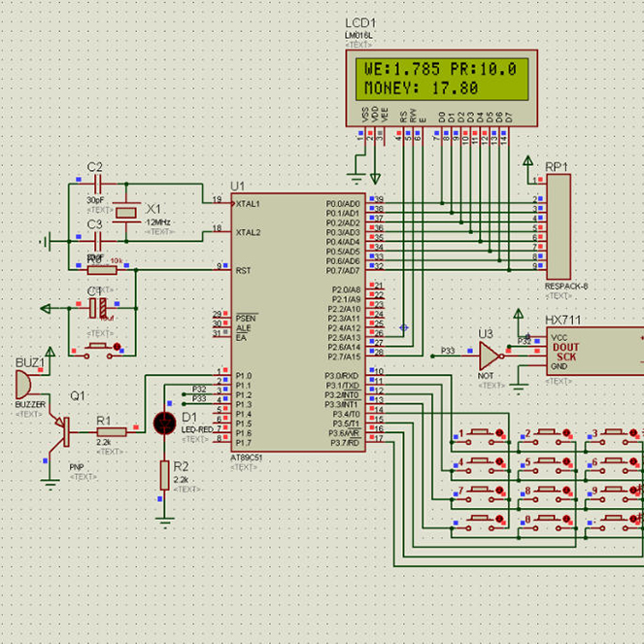The height and width of the screenshot is (644, 644).
Task: Select the 10k reset resistor R0
Action: pyautogui.click(x=102, y=270)
